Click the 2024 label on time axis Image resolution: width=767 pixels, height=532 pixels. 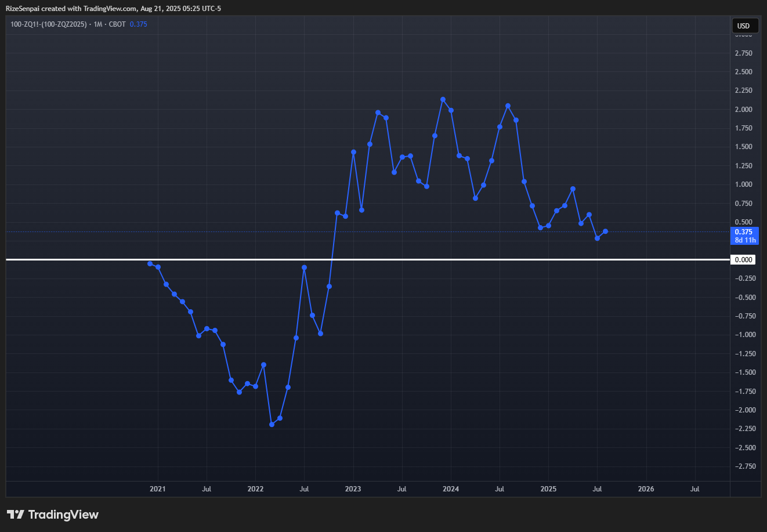coord(451,489)
